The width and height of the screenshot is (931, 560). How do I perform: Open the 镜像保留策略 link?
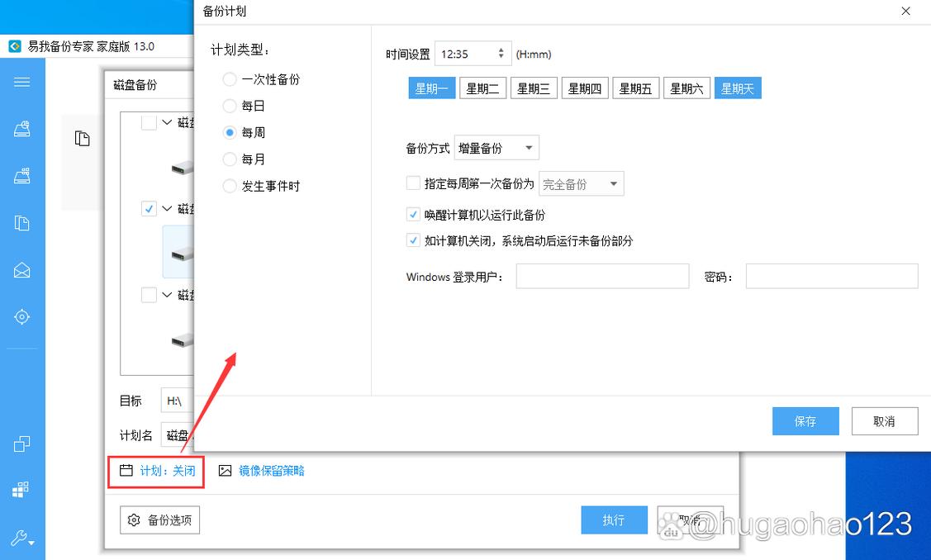pyautogui.click(x=273, y=471)
